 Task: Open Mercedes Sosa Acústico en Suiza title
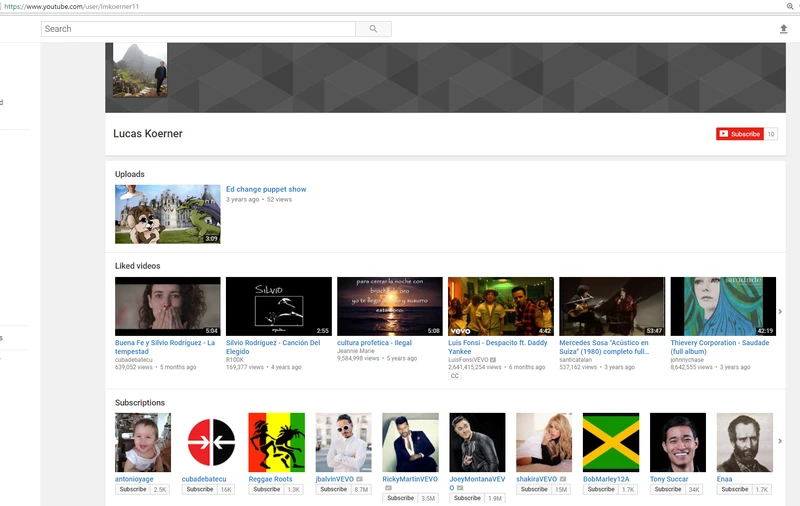coord(604,347)
